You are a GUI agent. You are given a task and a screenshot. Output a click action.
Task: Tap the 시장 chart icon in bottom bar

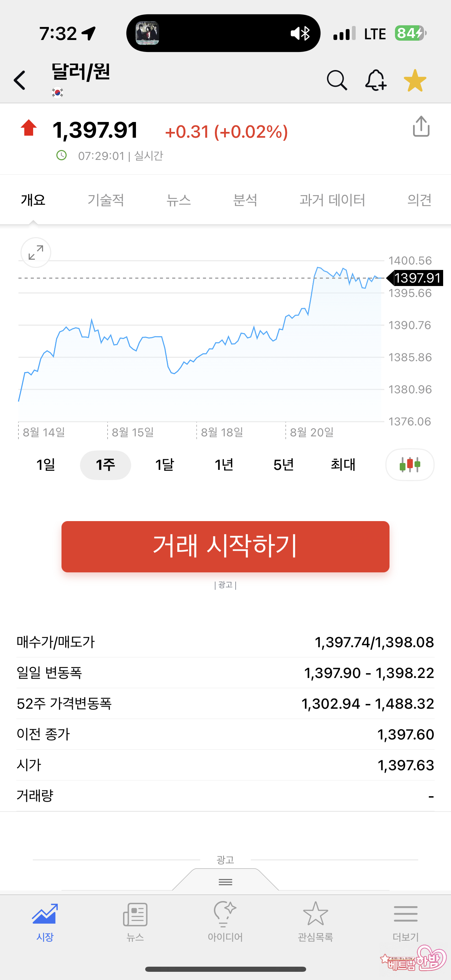click(x=45, y=921)
